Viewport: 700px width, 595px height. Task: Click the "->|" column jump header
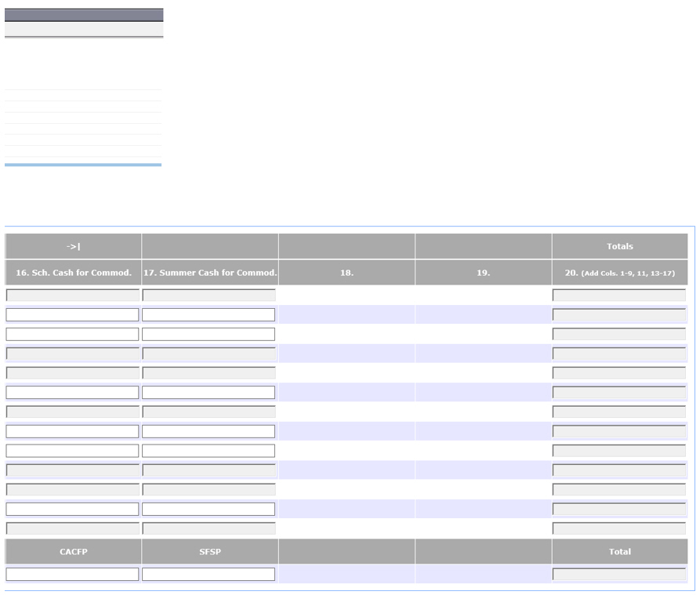click(x=73, y=246)
